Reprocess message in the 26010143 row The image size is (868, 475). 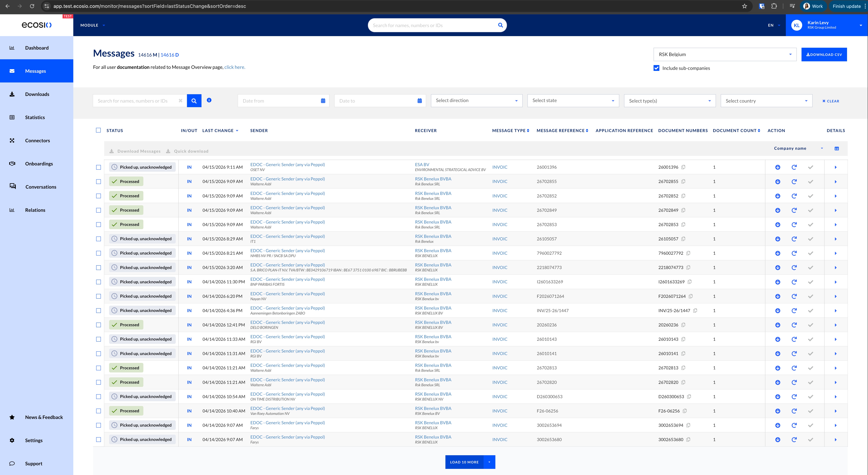[794, 339]
